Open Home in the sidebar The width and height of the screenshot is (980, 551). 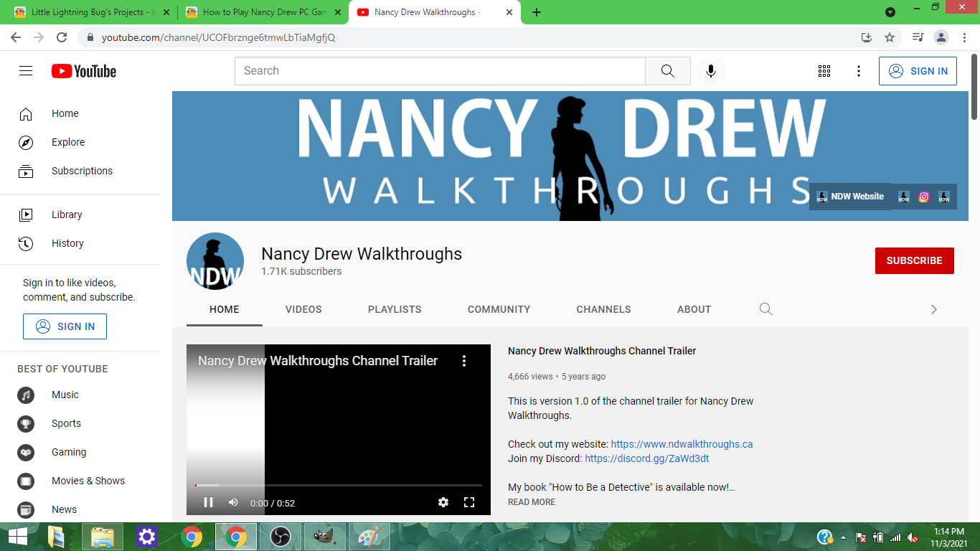(80, 113)
